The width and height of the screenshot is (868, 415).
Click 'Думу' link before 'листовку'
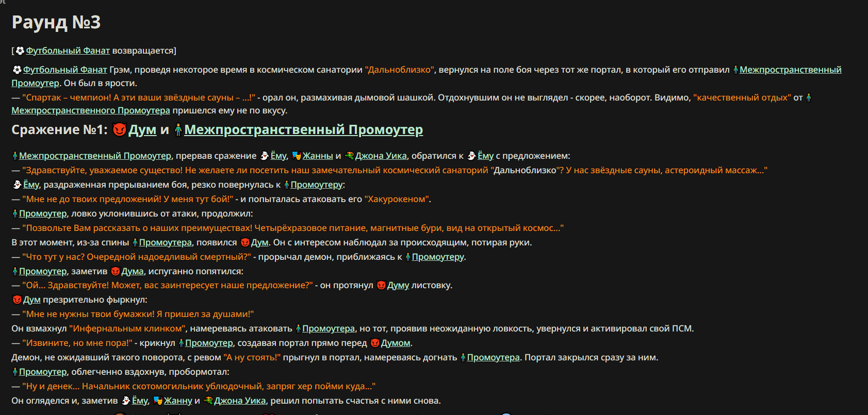click(x=398, y=285)
